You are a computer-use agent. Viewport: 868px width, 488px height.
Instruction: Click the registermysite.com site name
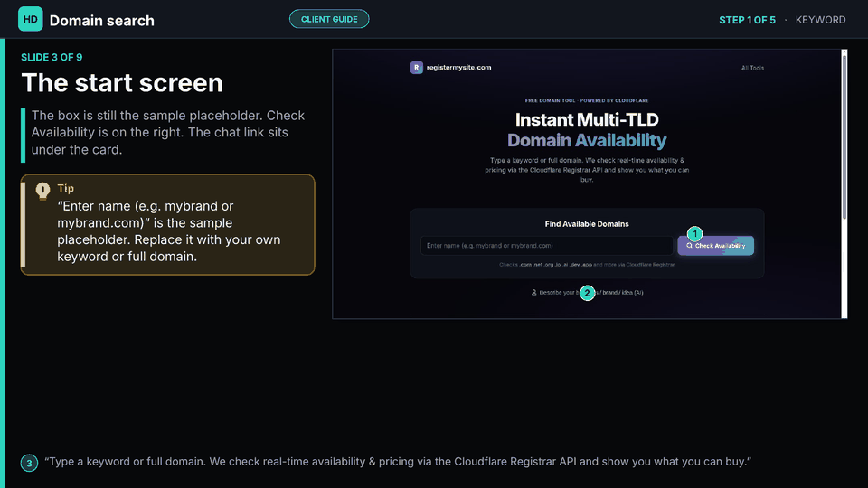pyautogui.click(x=458, y=68)
